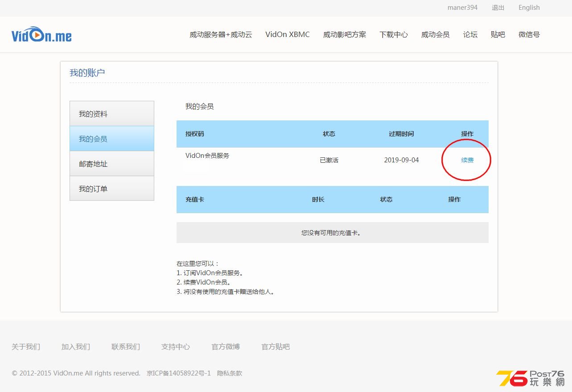Open 微信号 menu item
The width and height of the screenshot is (572, 392).
pyautogui.click(x=529, y=34)
